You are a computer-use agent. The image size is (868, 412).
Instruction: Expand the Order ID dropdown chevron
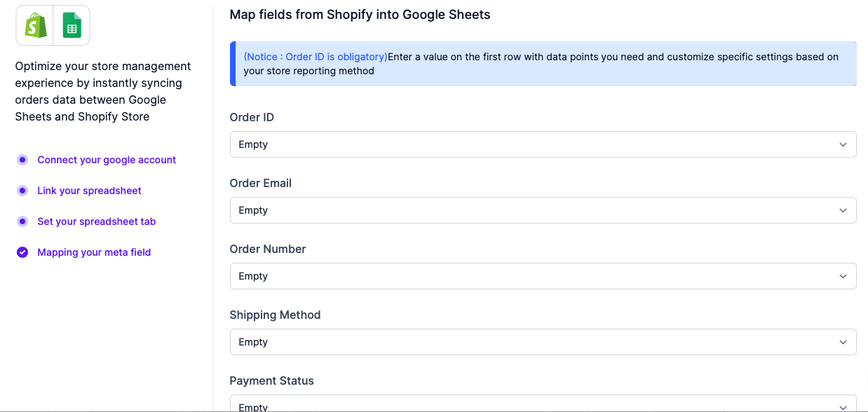[x=843, y=144]
